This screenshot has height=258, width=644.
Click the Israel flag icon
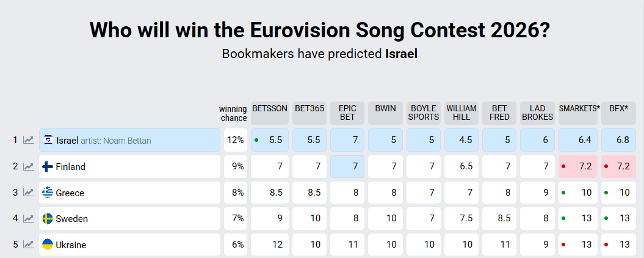tap(48, 140)
